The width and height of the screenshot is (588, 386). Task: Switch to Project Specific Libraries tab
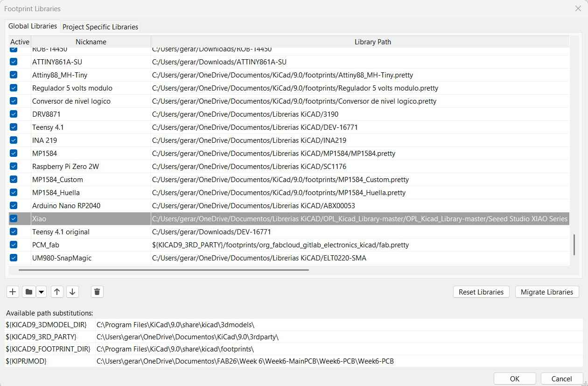100,27
